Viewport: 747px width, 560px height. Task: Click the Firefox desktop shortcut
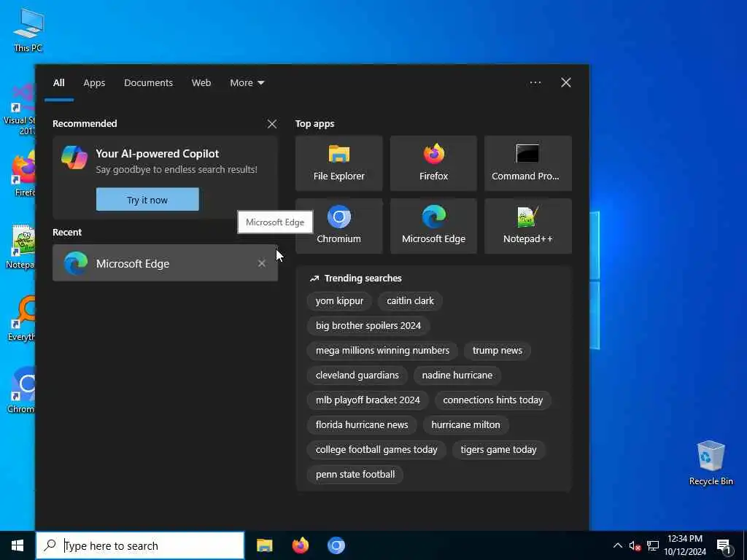[x=23, y=174]
